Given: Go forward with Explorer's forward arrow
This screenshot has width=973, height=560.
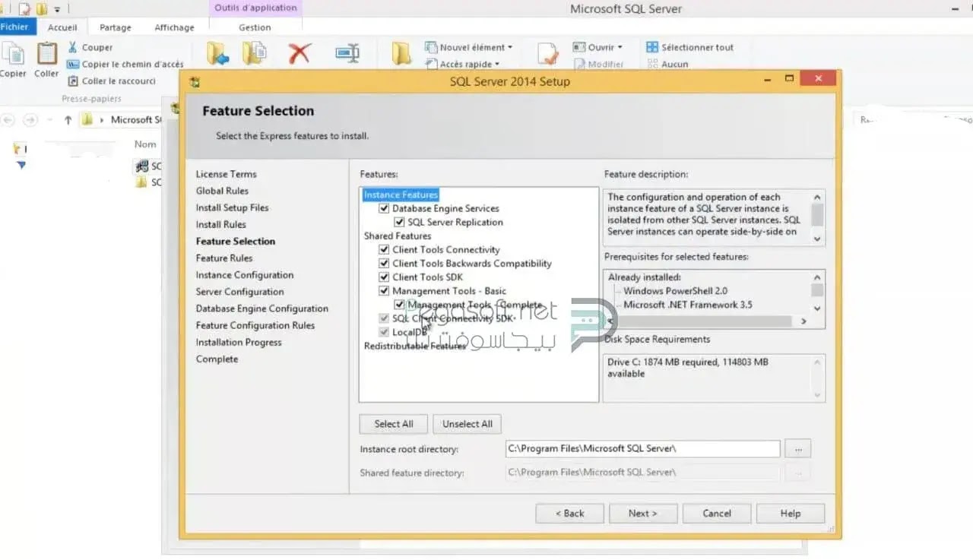Looking at the screenshot, I should 30,120.
